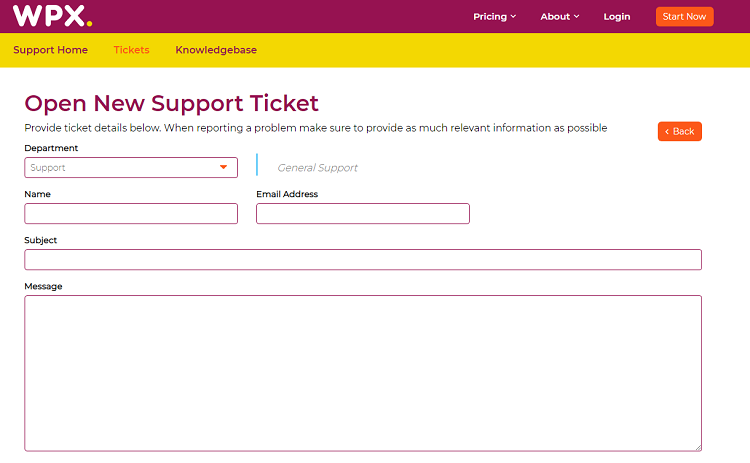Click the Back button
This screenshot has height=463, width=750.
pos(680,132)
